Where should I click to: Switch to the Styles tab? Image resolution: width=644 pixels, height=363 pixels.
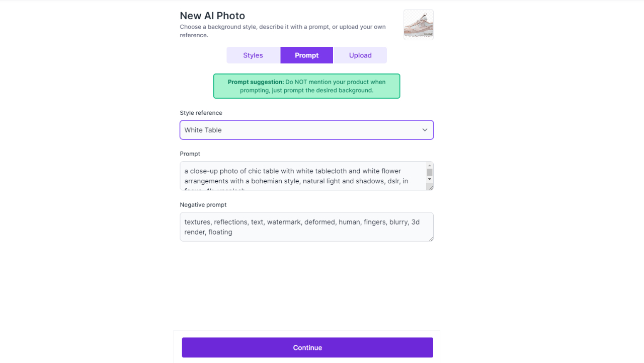(253, 55)
